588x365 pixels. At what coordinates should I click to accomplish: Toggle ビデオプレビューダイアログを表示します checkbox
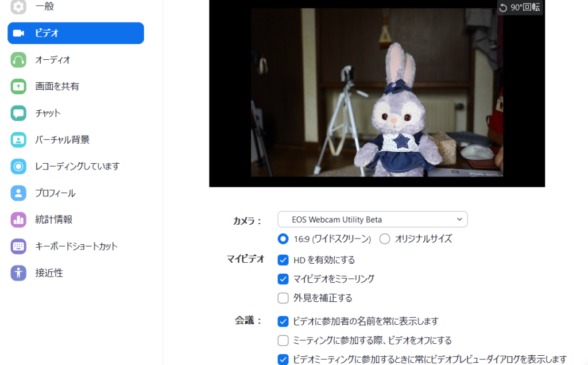pyautogui.click(x=283, y=359)
